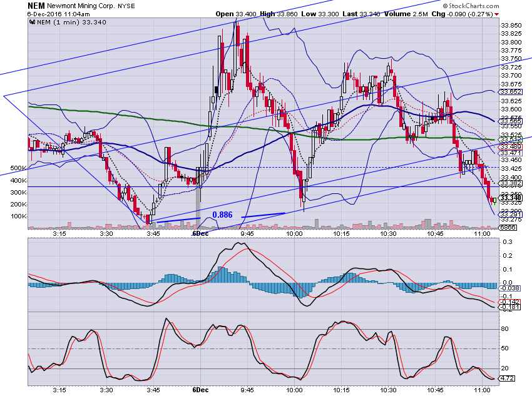Click the 0.1 label on MACD axis
The width and height of the screenshot is (532, 396).
[508, 270]
